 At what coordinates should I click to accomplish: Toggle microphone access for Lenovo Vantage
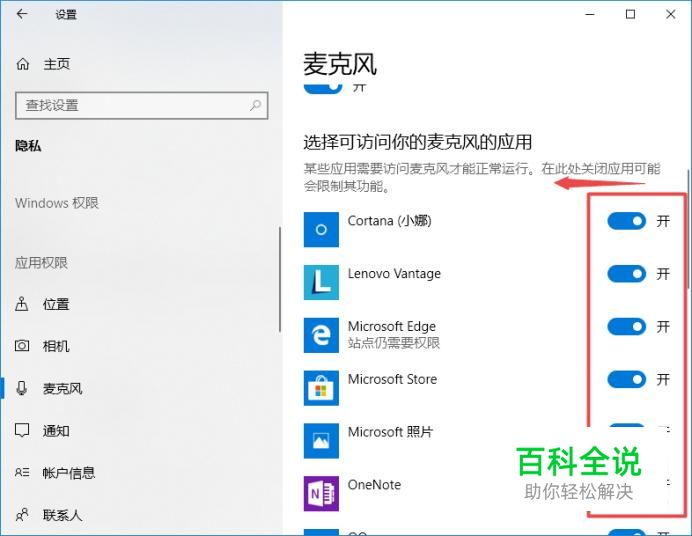coord(626,274)
